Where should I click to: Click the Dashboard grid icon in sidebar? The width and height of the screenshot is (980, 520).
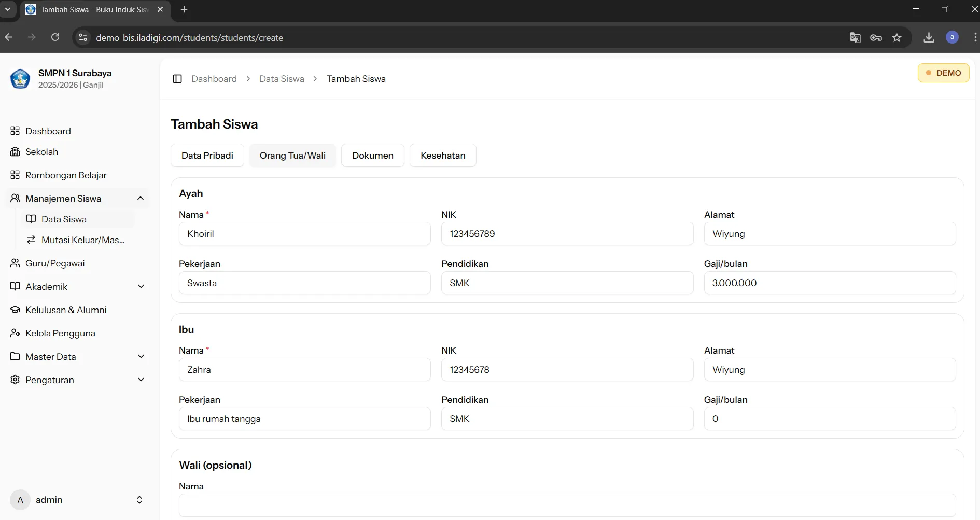coord(15,131)
